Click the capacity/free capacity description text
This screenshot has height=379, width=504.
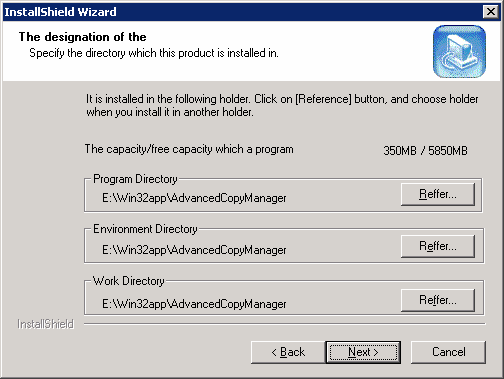[189, 149]
